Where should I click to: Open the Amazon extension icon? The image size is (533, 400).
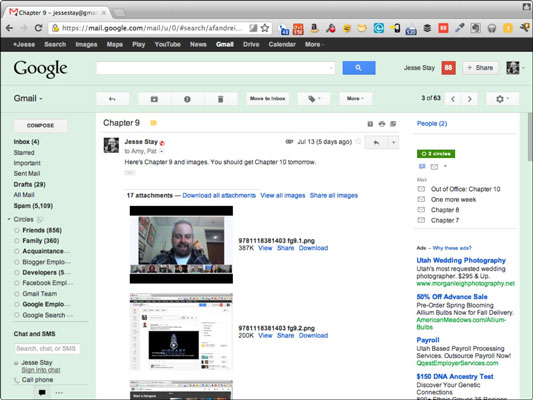pyautogui.click(x=314, y=28)
